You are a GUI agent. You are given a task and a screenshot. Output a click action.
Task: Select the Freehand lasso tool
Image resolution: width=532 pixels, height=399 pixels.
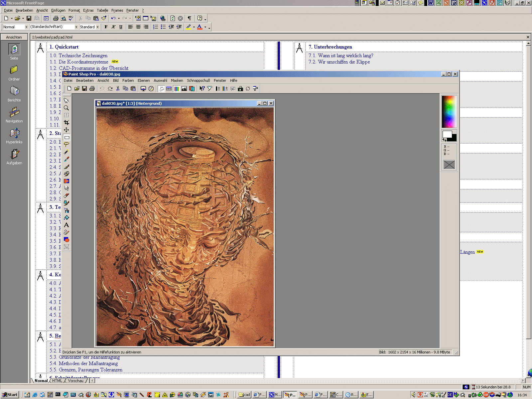coord(66,144)
